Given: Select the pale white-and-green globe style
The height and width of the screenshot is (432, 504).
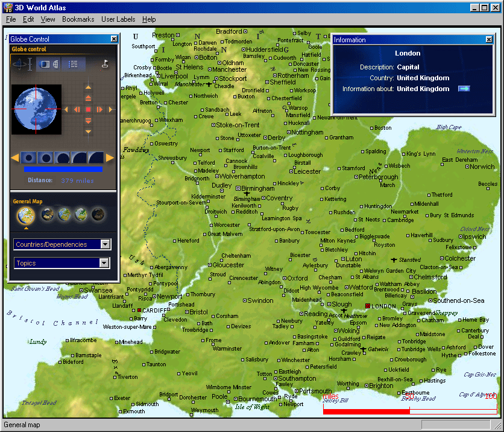Looking at the screenshot, I should pyautogui.click(x=81, y=214).
